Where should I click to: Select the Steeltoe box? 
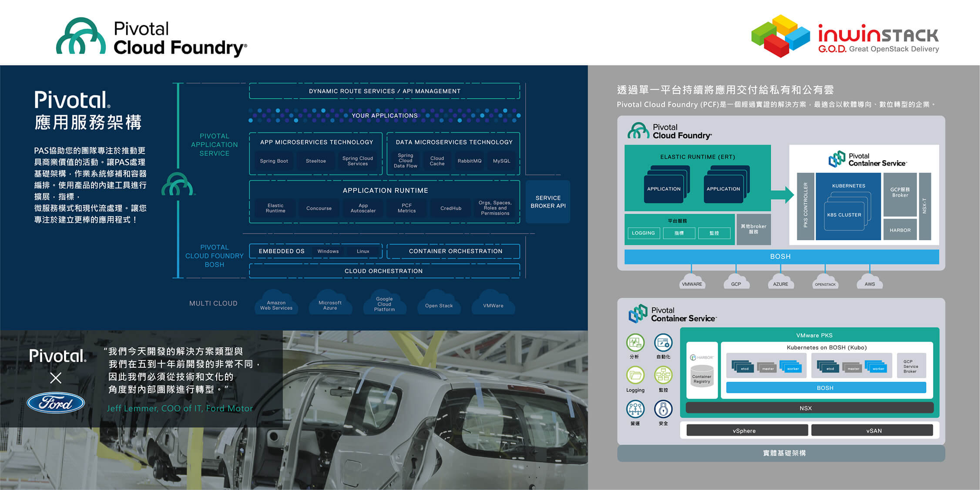click(x=315, y=161)
